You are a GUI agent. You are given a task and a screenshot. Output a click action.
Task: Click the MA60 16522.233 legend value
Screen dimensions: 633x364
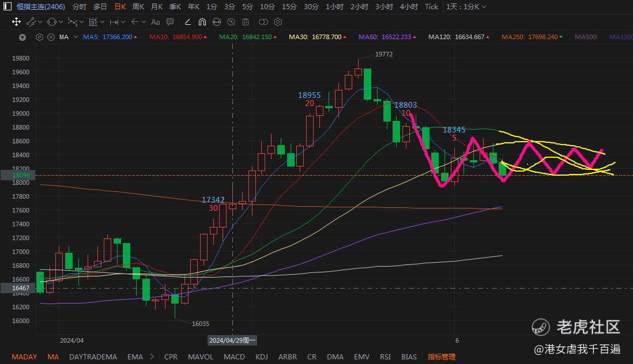pyautogui.click(x=387, y=37)
